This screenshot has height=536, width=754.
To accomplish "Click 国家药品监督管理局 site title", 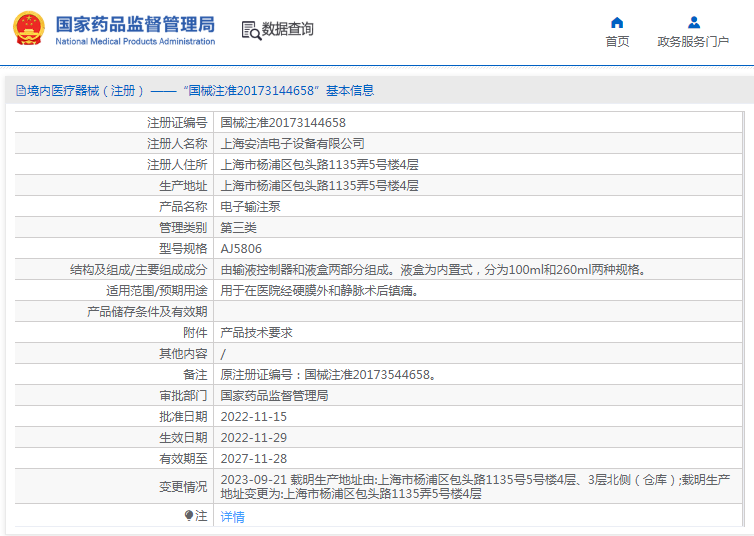I will 135,24.
